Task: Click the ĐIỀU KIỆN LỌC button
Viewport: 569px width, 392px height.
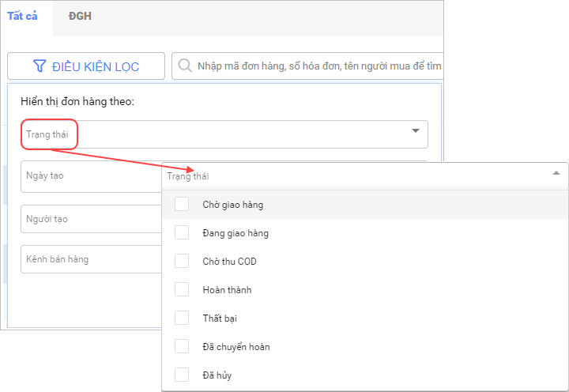Action: pyautogui.click(x=86, y=66)
